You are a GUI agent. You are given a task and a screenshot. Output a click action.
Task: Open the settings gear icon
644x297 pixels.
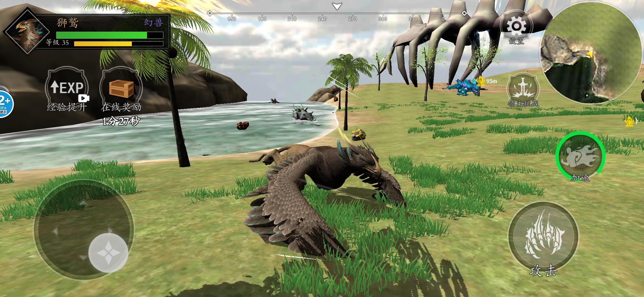click(517, 26)
